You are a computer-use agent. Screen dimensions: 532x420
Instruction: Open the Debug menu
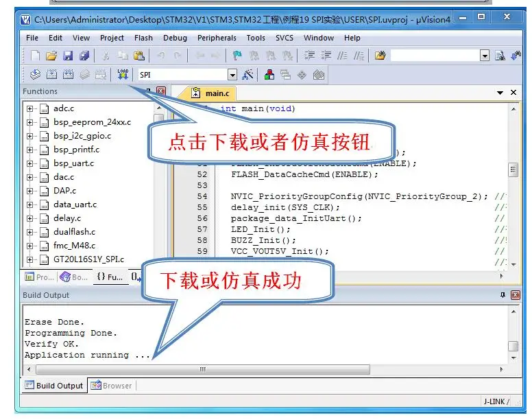tap(175, 38)
